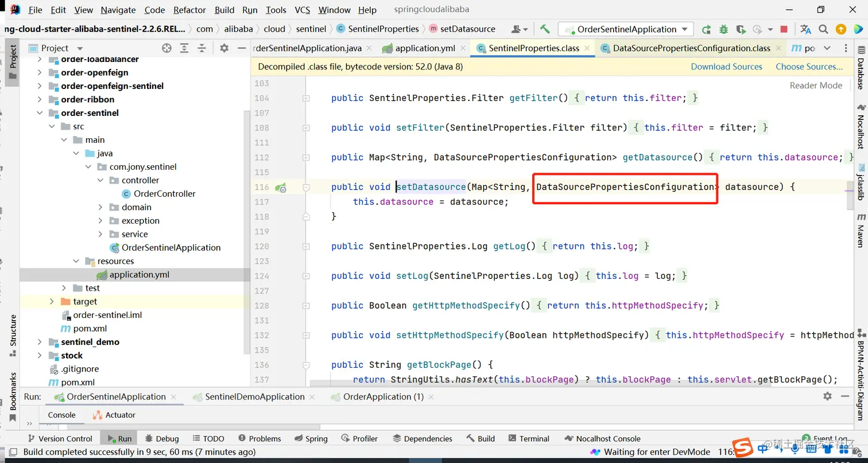Image resolution: width=868 pixels, height=463 pixels.
Task: Click the Build project hammer icon
Action: pos(545,29)
